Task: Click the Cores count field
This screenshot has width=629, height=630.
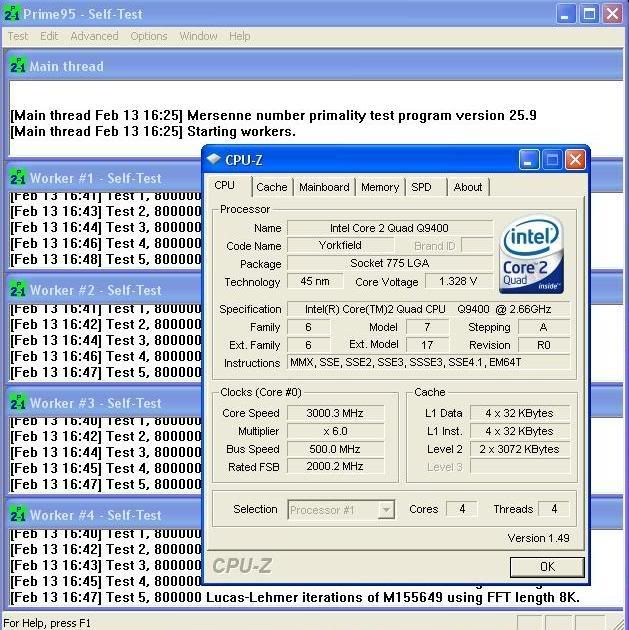Action: [462, 509]
